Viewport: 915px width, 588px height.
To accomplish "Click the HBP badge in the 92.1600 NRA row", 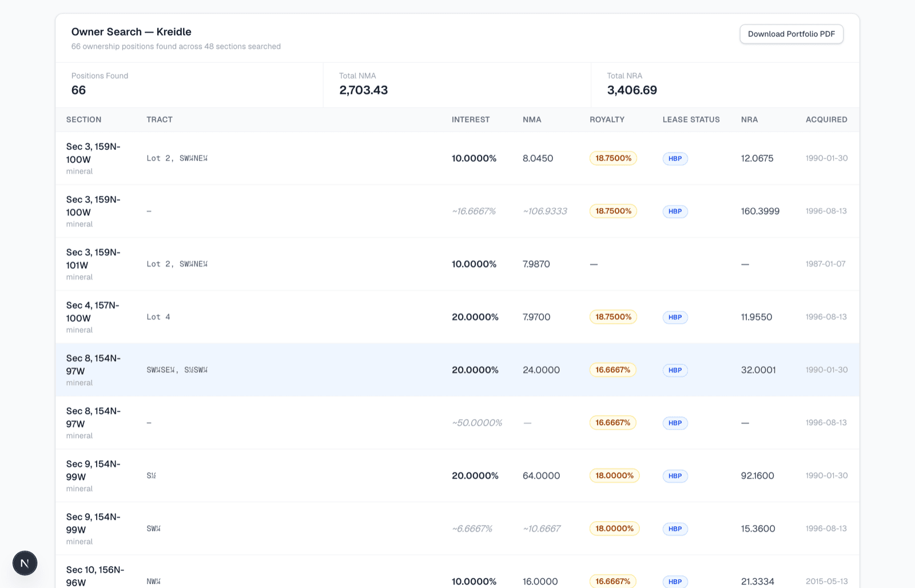I will click(675, 476).
